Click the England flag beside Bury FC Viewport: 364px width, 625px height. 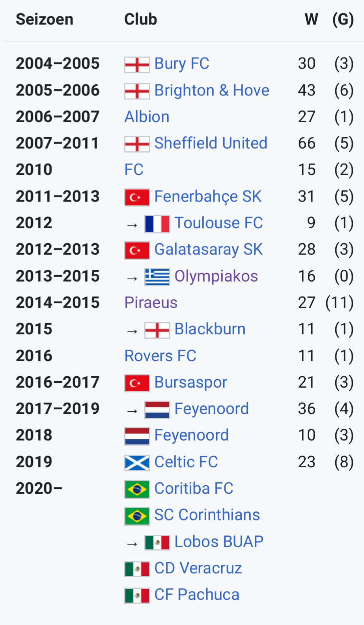[137, 65]
